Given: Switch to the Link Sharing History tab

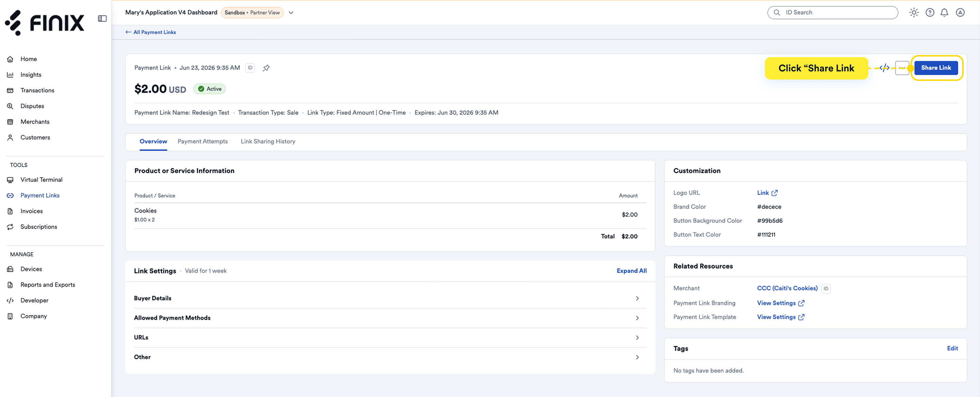Looking at the screenshot, I should (x=268, y=141).
